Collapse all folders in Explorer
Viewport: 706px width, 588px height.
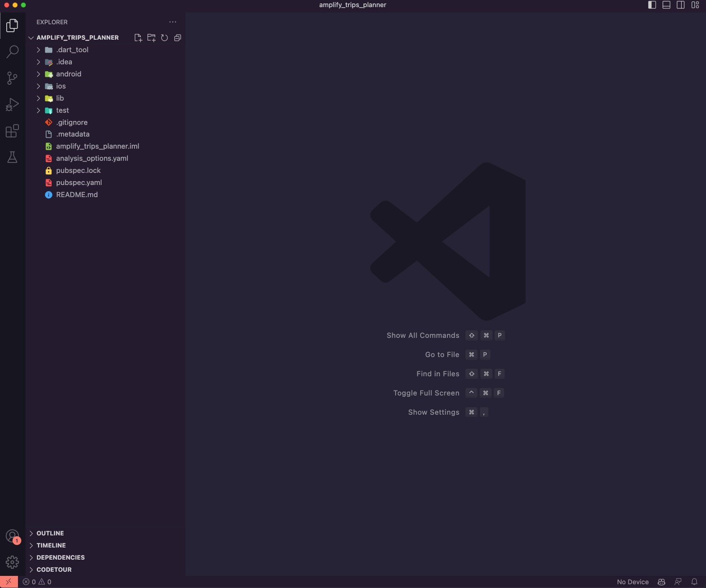coord(178,38)
